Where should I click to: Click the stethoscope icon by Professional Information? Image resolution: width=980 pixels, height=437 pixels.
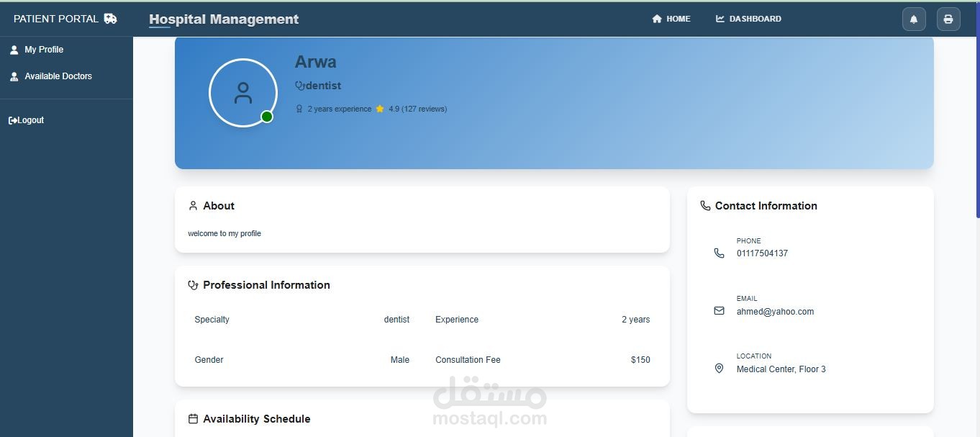pyautogui.click(x=193, y=285)
